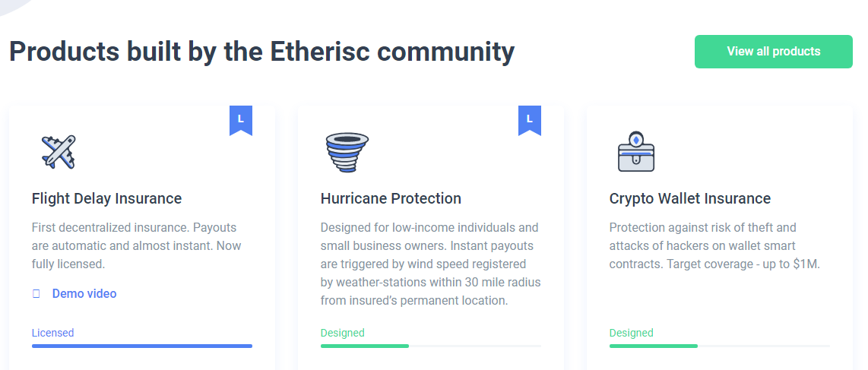Click the Designed label on Hurricane Protection card
The image size is (868, 370).
tap(343, 332)
